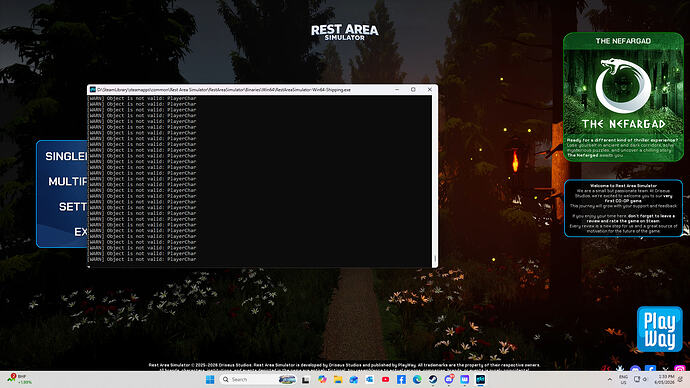Open Discord from the taskbar
Screen dimensions: 690x388
449,379
